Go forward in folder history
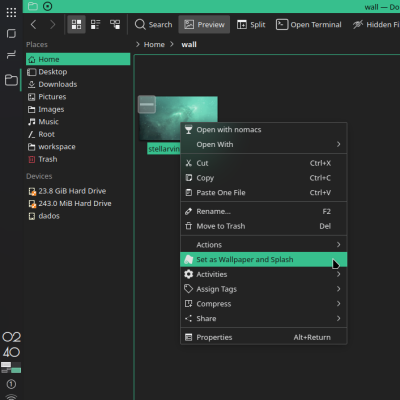Screen dimensions: 400x400 52,24
